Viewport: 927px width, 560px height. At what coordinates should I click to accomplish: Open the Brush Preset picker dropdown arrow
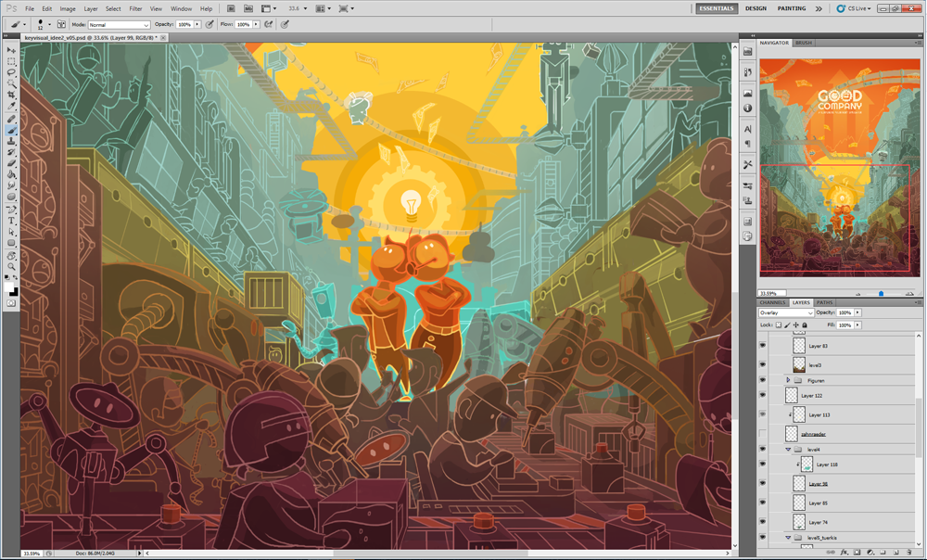tap(50, 25)
